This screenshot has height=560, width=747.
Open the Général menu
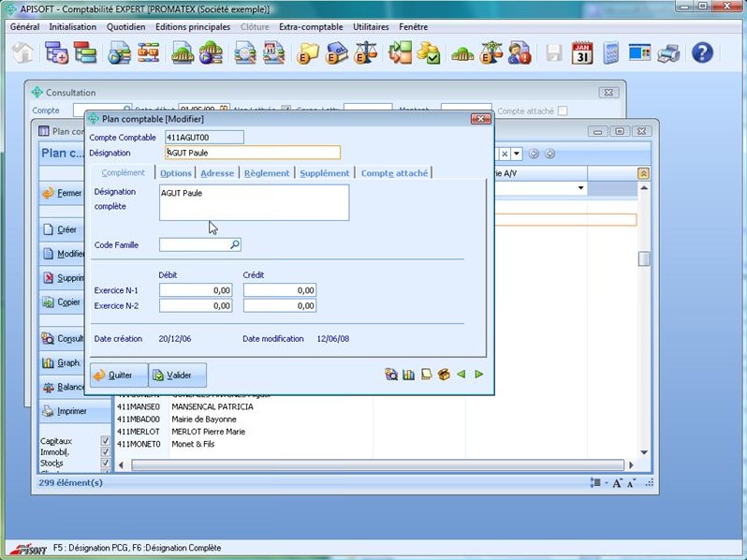click(x=24, y=27)
